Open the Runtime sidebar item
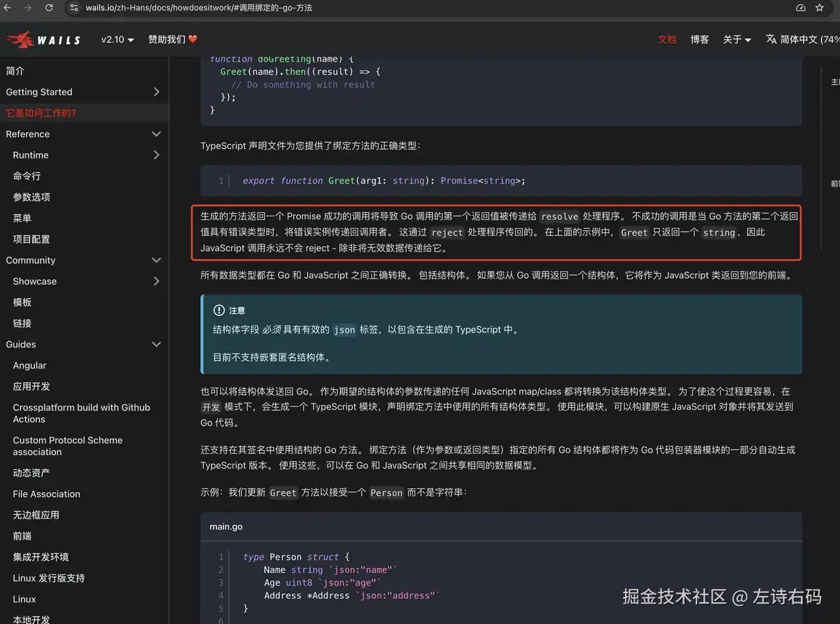840x624 pixels. (31, 155)
